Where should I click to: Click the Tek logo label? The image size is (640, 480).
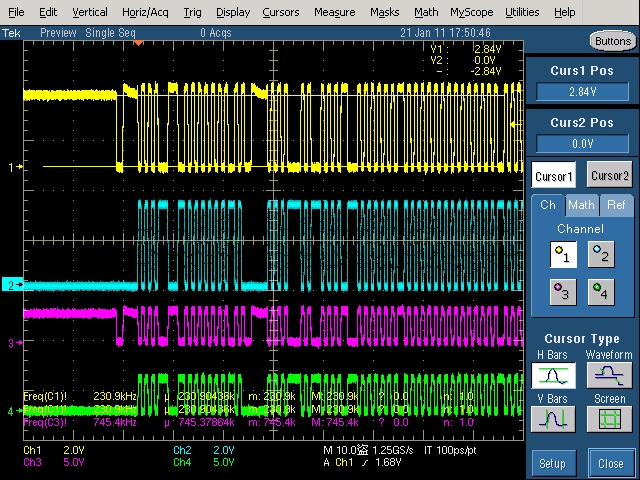[x=11, y=33]
